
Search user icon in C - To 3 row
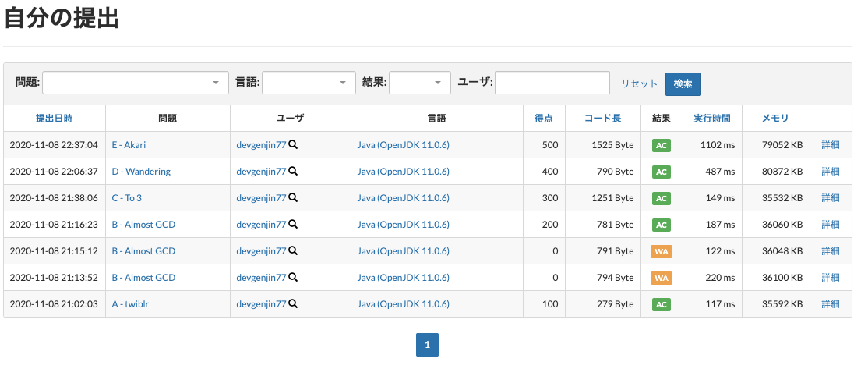pyautogui.click(x=294, y=198)
